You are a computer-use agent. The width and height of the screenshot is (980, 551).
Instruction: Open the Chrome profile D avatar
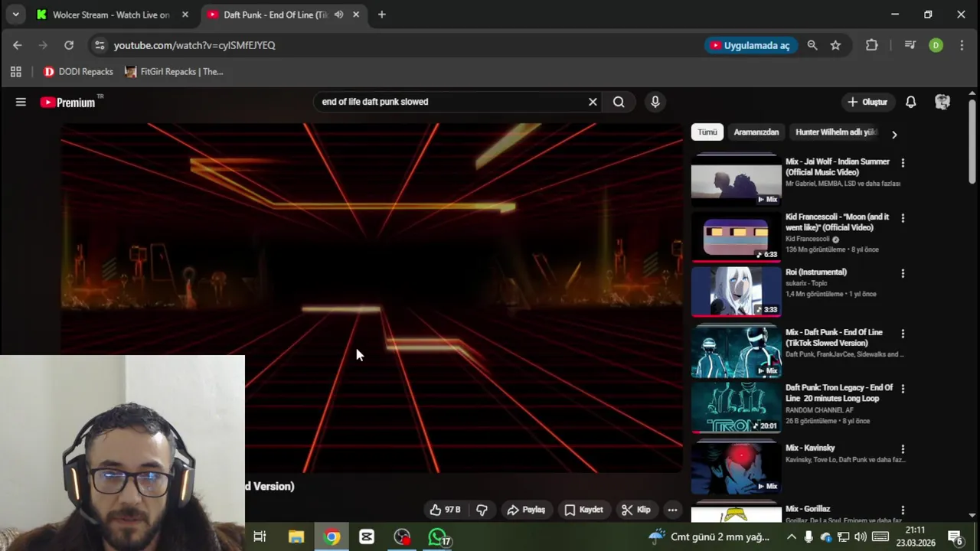pyautogui.click(x=936, y=45)
